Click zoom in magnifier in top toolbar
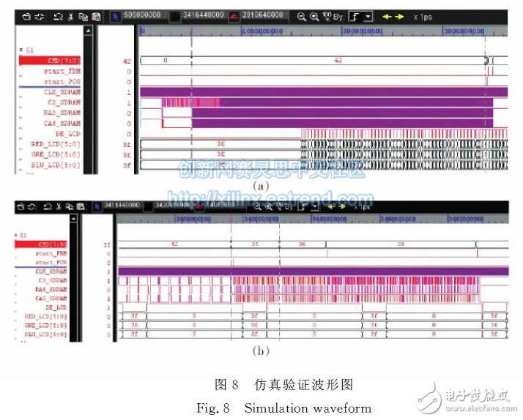 (x=313, y=15)
